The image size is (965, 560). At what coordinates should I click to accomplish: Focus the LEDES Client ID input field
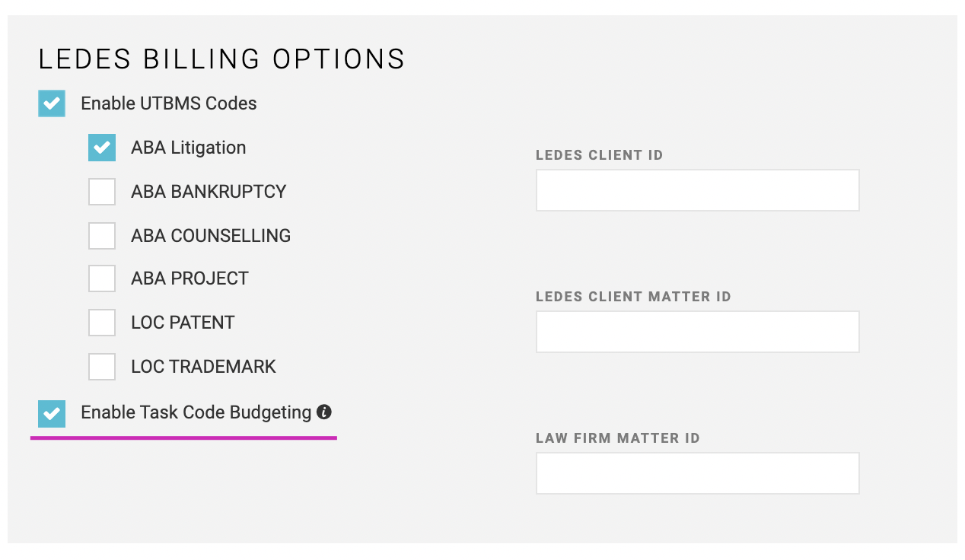(698, 190)
